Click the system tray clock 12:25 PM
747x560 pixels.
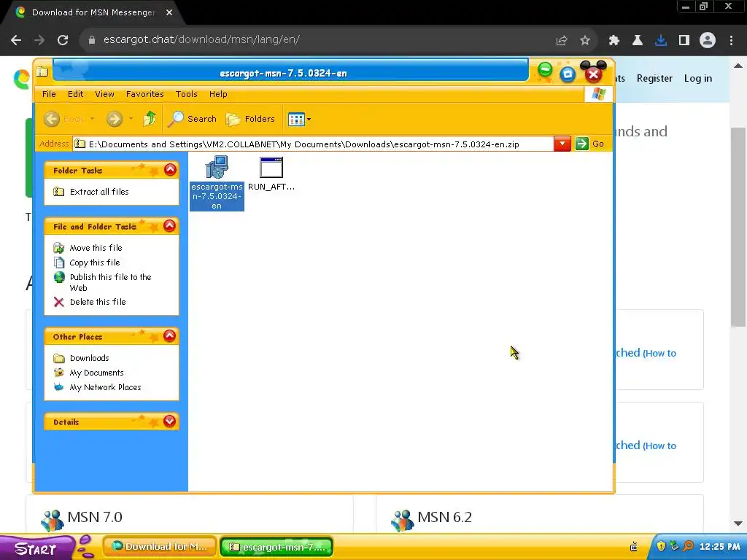coord(720,547)
